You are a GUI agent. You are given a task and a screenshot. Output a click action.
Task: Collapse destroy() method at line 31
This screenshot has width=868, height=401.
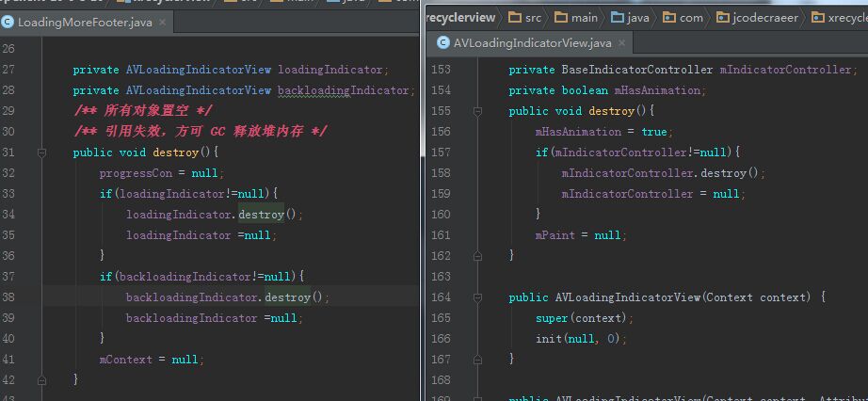pos(41,152)
